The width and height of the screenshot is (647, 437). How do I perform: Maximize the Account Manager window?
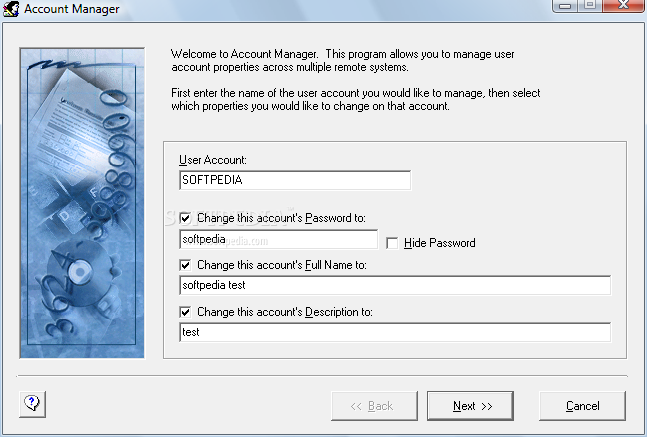coord(590,6)
